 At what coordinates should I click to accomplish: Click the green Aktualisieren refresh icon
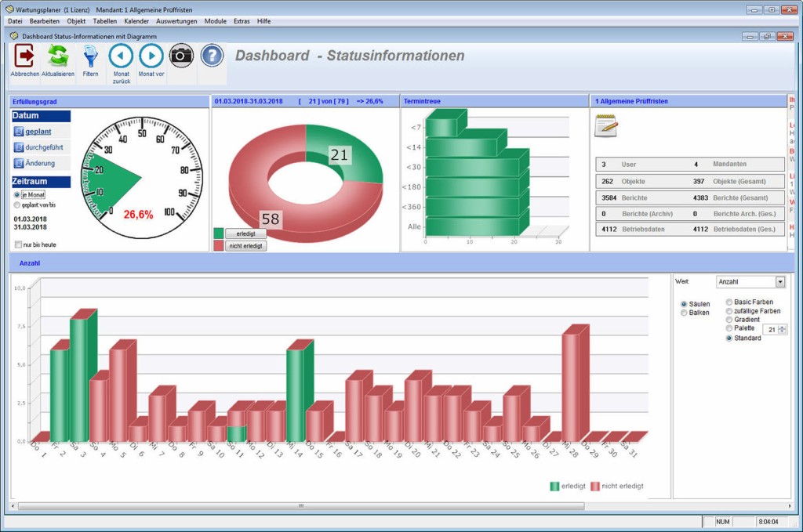[58, 56]
